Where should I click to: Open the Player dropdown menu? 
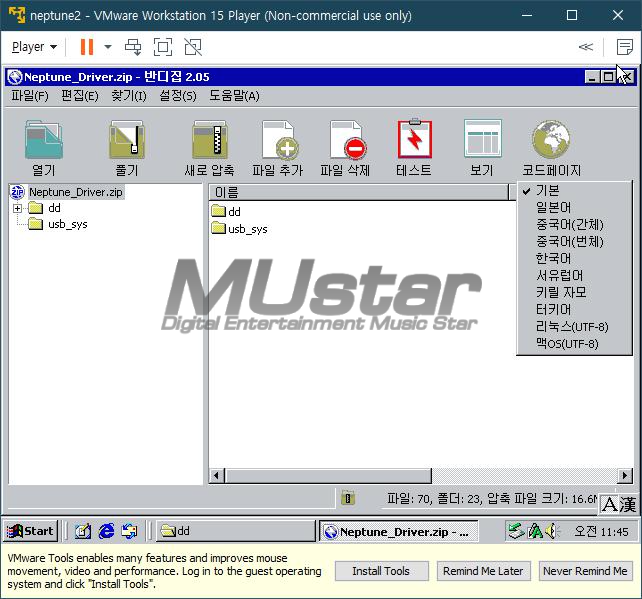pos(34,47)
